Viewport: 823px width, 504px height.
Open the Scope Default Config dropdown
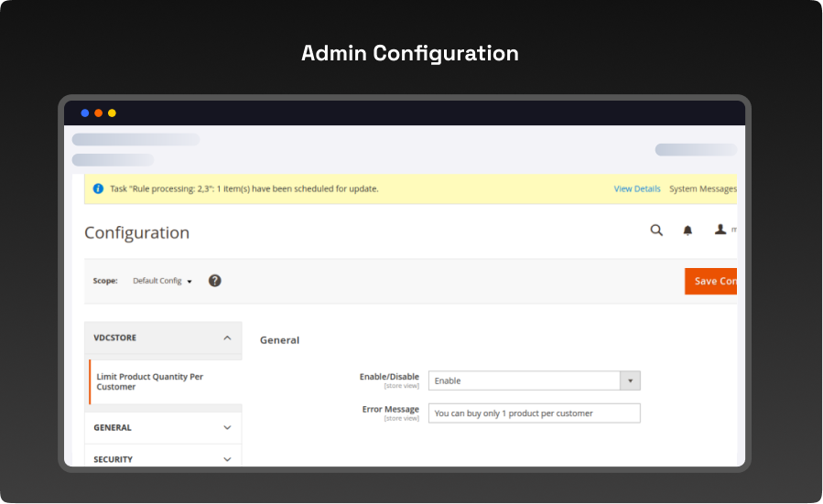pos(163,281)
